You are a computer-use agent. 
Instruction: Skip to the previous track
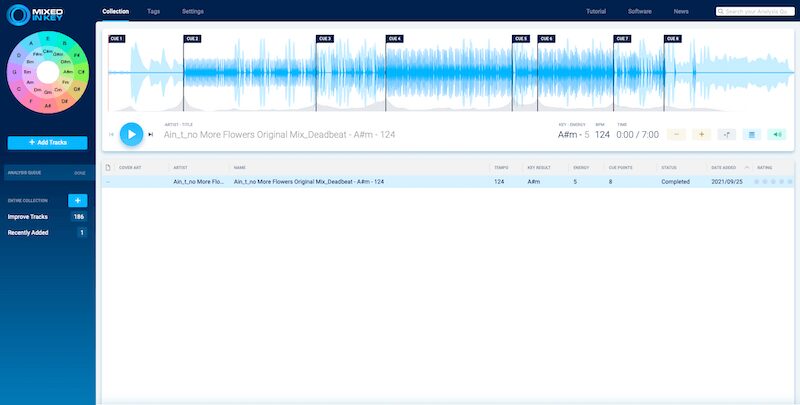tap(111, 135)
